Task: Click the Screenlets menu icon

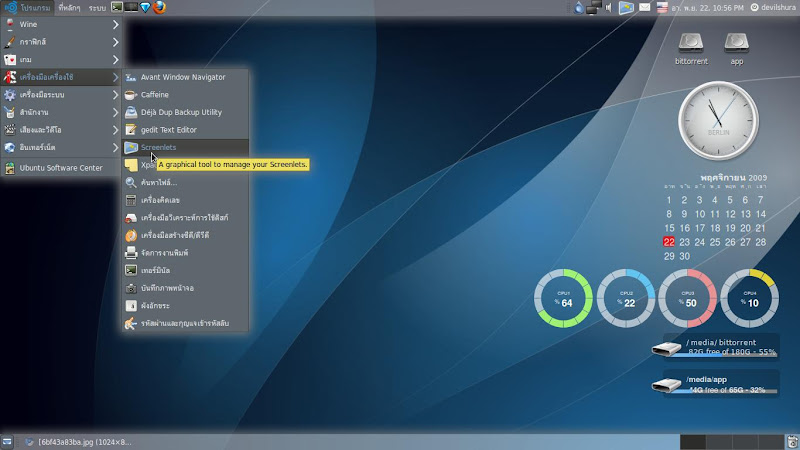Action: tap(131, 147)
